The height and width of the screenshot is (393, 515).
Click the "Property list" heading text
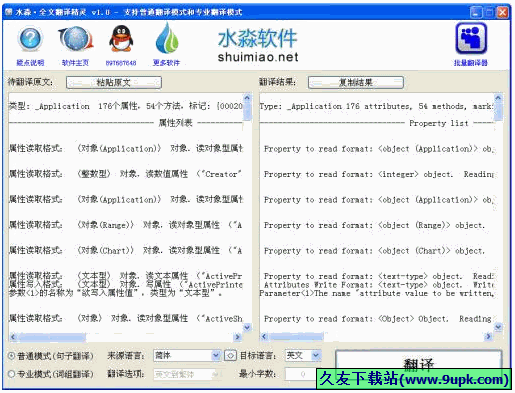439,123
